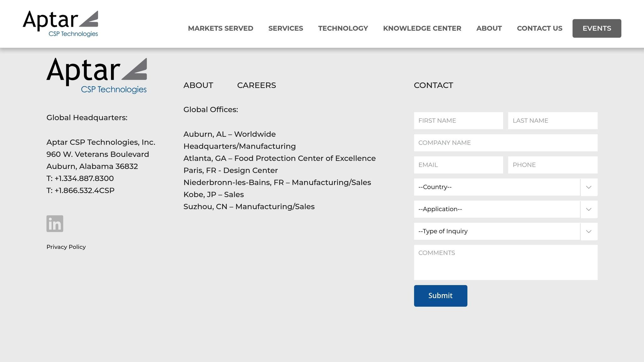
Task: Focus the Company Name field
Action: (x=506, y=143)
